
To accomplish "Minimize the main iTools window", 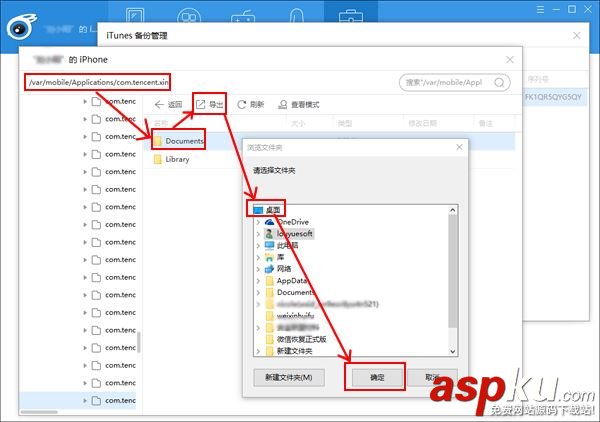I will pyautogui.click(x=556, y=10).
